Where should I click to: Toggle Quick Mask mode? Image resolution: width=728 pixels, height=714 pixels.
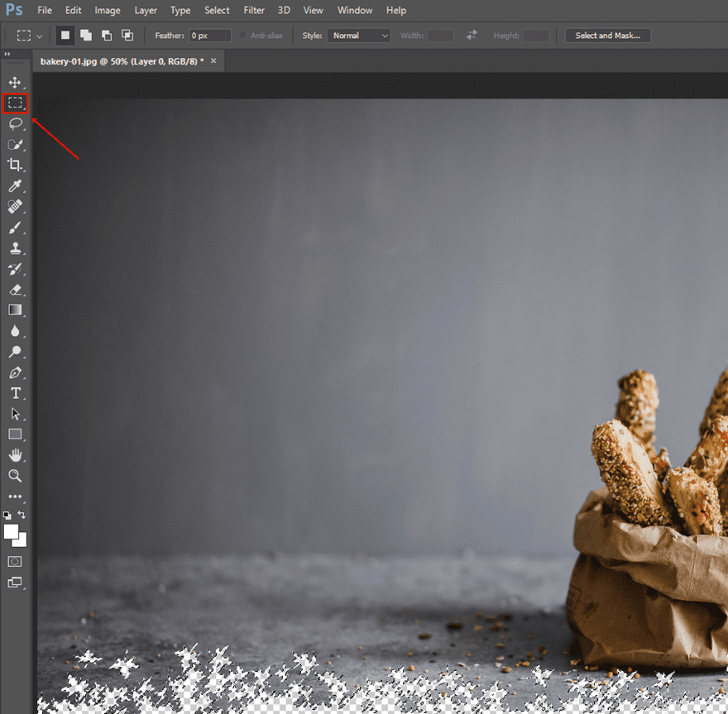(x=15, y=561)
